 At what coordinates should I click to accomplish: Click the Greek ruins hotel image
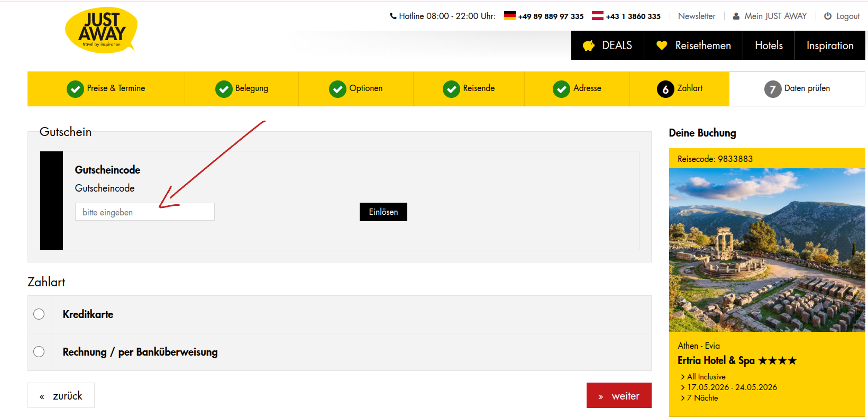click(767, 250)
